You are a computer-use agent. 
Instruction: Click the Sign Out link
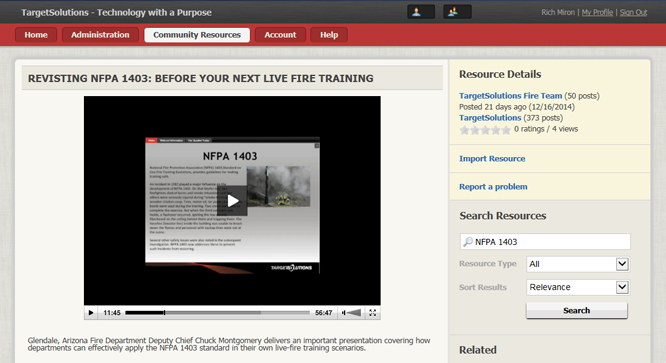point(633,12)
